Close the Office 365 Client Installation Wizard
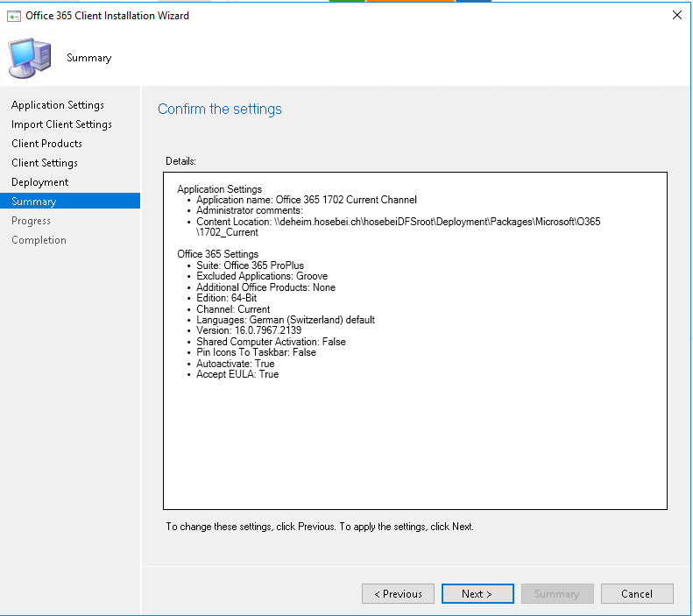The width and height of the screenshot is (693, 616). click(676, 15)
